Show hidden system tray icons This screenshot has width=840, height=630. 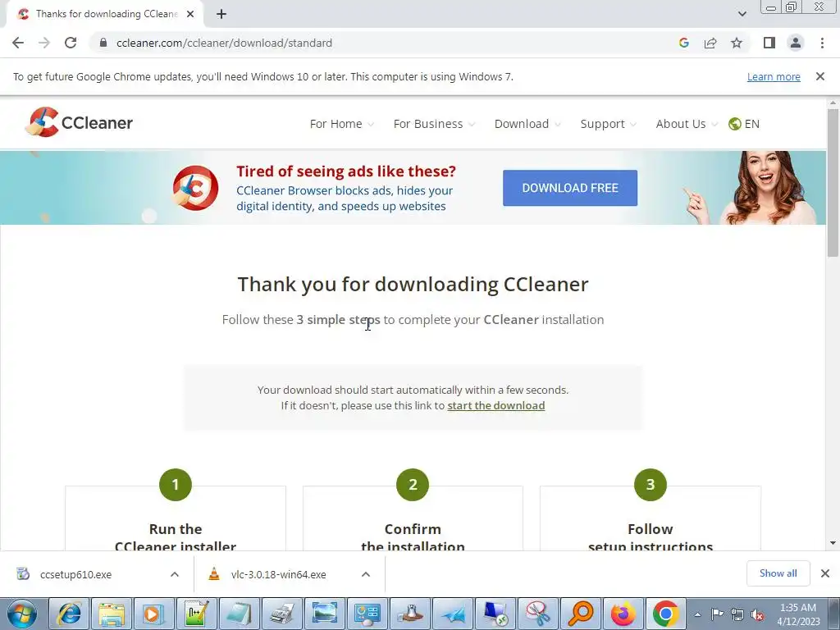tap(697, 614)
